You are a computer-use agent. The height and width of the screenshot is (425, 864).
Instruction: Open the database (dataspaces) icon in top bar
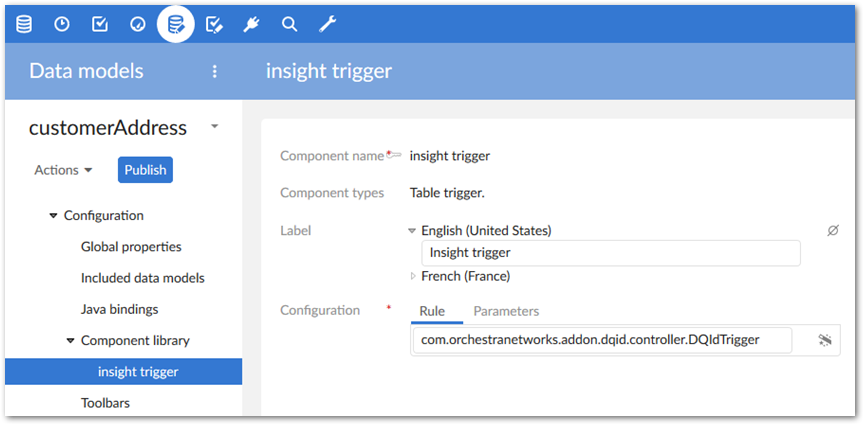point(24,24)
